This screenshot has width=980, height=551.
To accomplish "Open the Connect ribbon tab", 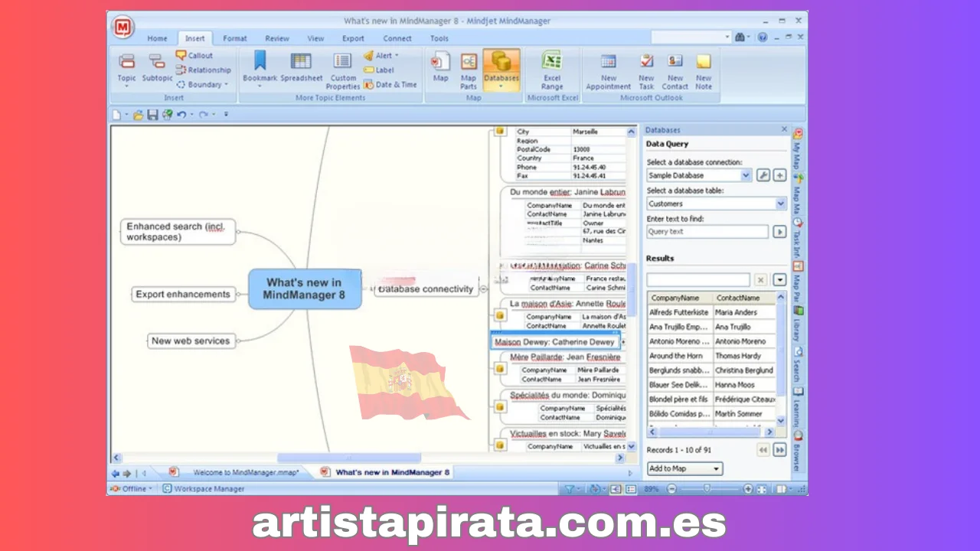I will [x=397, y=38].
